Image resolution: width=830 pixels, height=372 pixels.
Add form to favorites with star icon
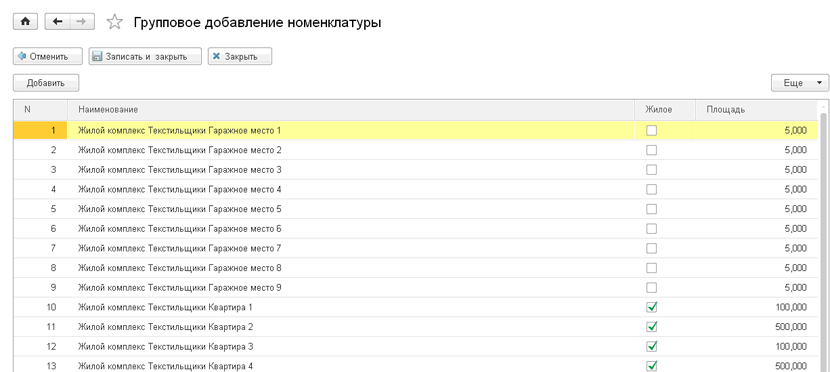pos(114,22)
